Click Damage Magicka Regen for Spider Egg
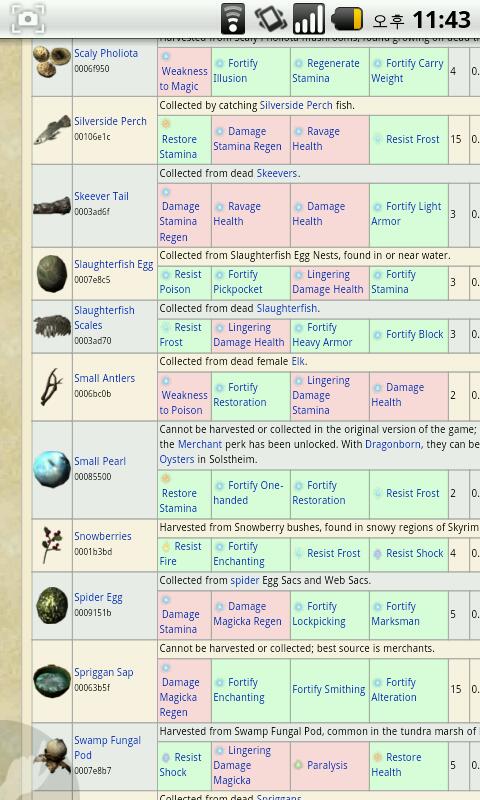 coord(247,614)
